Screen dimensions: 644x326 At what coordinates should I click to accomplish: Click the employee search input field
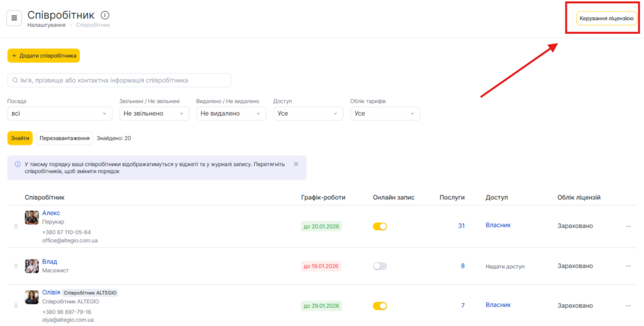pos(119,81)
